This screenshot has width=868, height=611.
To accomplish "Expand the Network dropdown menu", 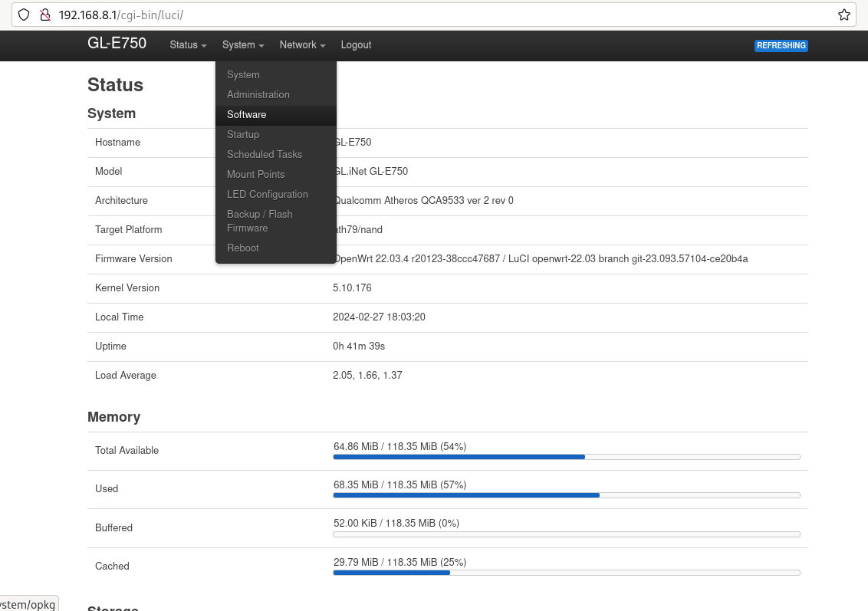I will click(302, 45).
